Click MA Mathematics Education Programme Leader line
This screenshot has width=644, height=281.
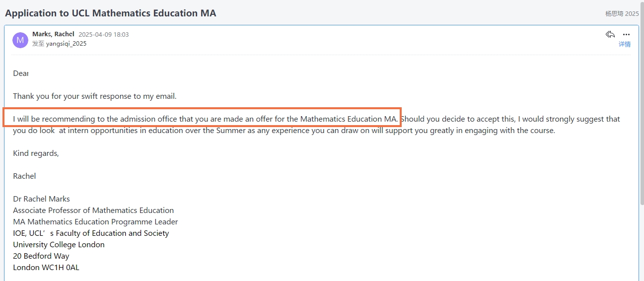95,222
